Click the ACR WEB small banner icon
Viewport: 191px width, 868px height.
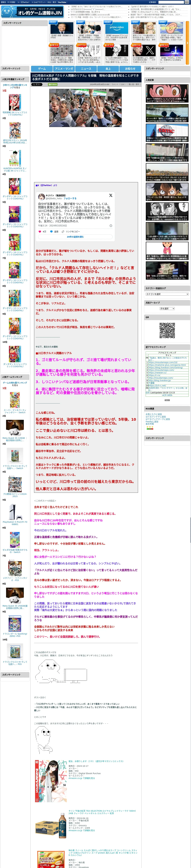(x=167, y=400)
